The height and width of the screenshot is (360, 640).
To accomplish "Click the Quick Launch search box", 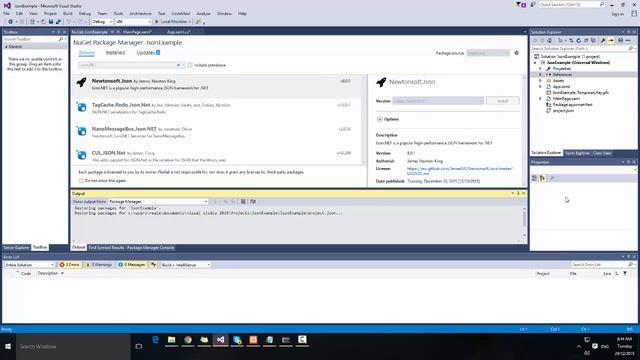I will pyautogui.click(x=571, y=4).
